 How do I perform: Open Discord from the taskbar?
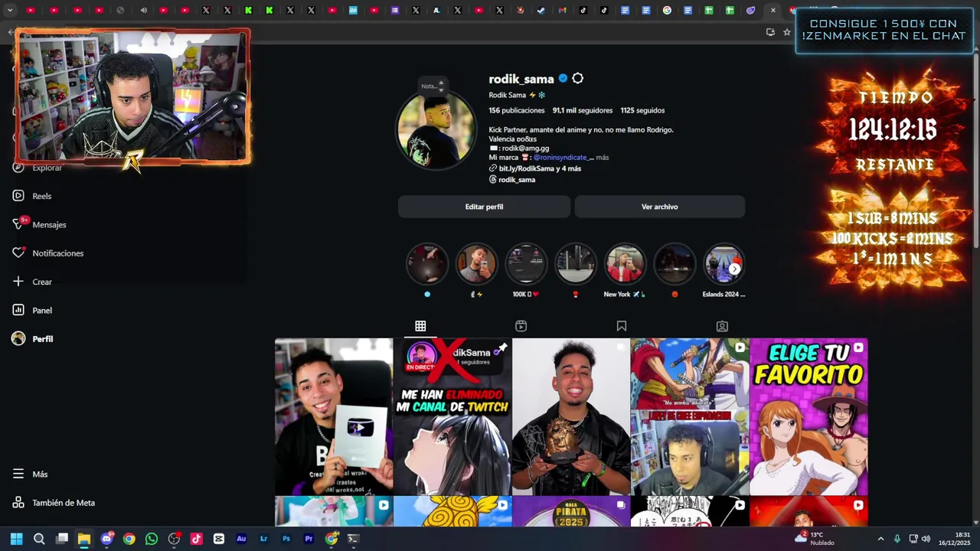point(107,539)
